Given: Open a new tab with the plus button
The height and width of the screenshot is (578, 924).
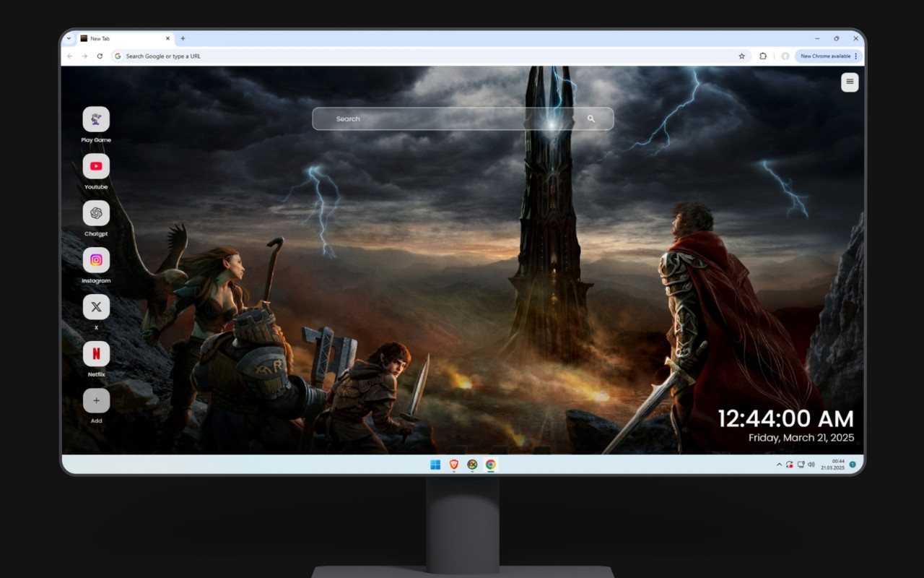Looking at the screenshot, I should tap(183, 38).
